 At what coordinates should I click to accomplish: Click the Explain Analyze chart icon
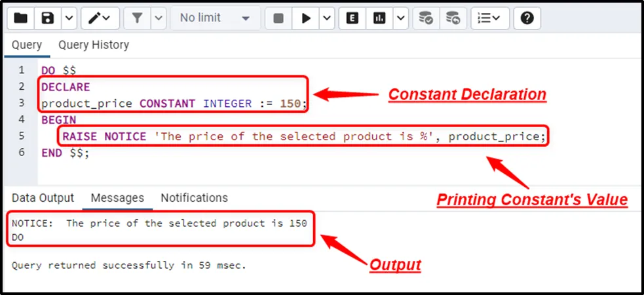pyautogui.click(x=379, y=18)
